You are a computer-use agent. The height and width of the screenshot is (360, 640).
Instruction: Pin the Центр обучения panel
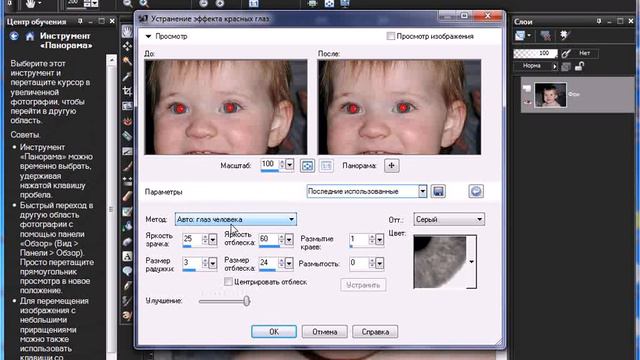(80, 21)
